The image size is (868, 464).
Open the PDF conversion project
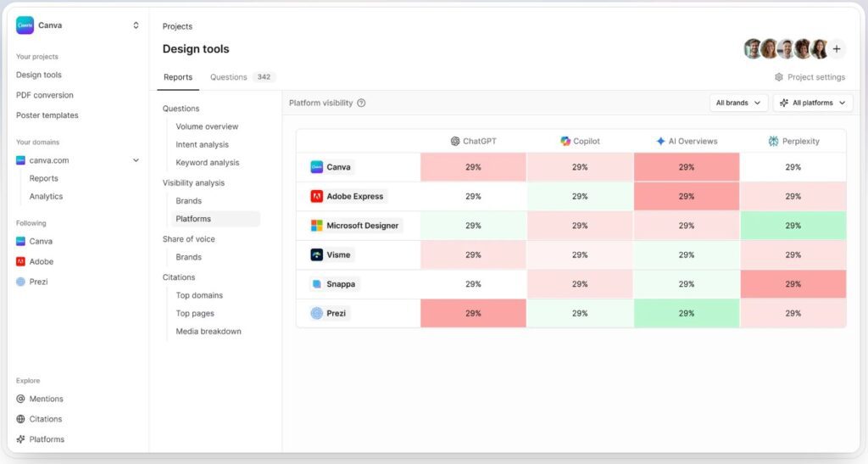tap(45, 95)
